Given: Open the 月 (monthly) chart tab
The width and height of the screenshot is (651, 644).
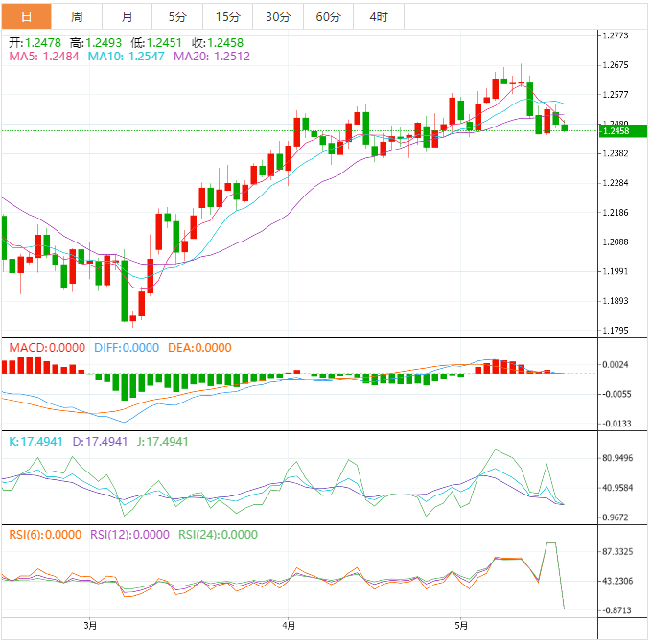Looking at the screenshot, I should [x=128, y=16].
